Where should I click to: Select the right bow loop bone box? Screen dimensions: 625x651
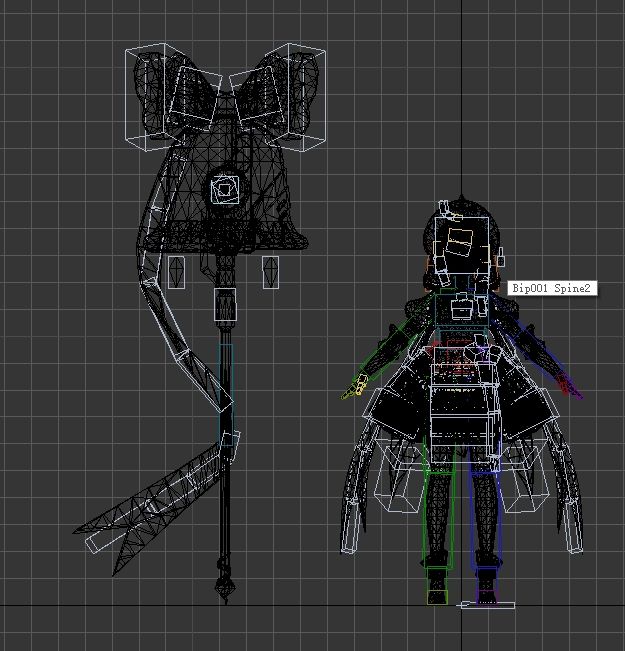(300, 97)
